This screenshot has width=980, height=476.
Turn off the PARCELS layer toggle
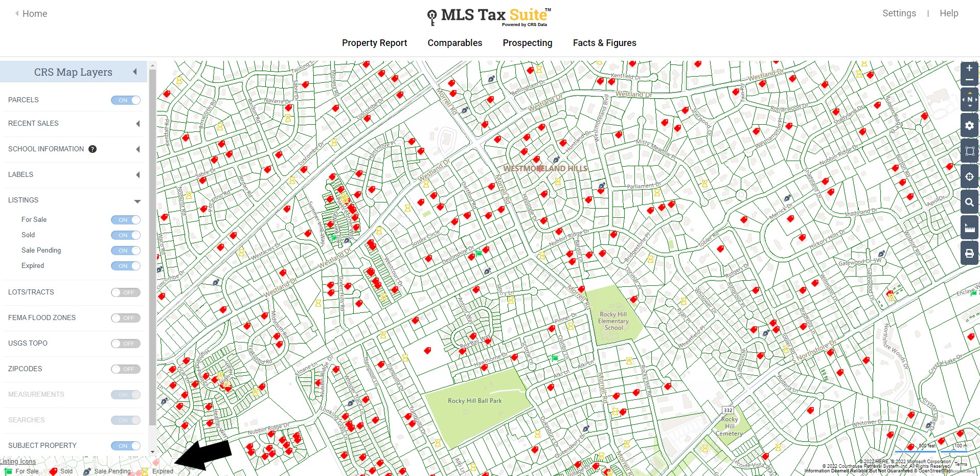[x=126, y=100]
